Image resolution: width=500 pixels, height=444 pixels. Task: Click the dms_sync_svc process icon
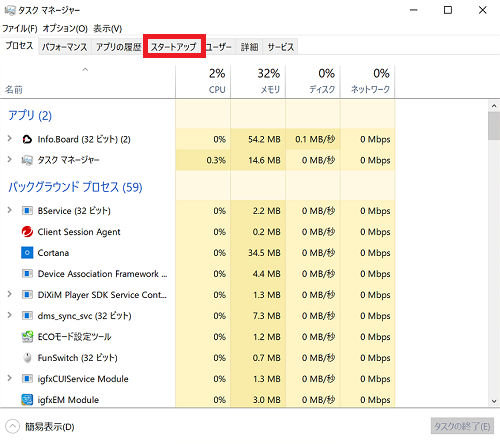tap(27, 316)
